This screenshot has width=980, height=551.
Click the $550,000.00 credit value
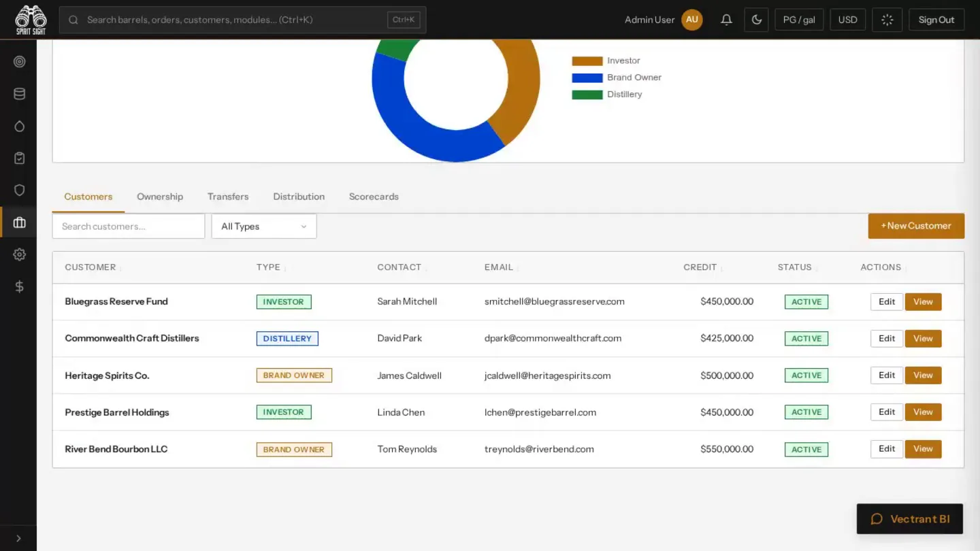[x=727, y=449]
